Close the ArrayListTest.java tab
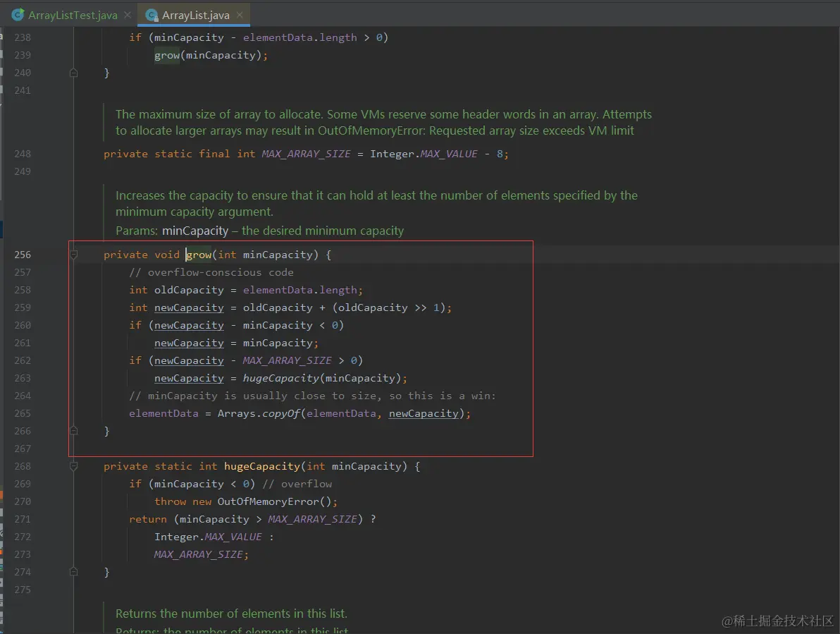The height and width of the screenshot is (634, 840). tap(128, 15)
